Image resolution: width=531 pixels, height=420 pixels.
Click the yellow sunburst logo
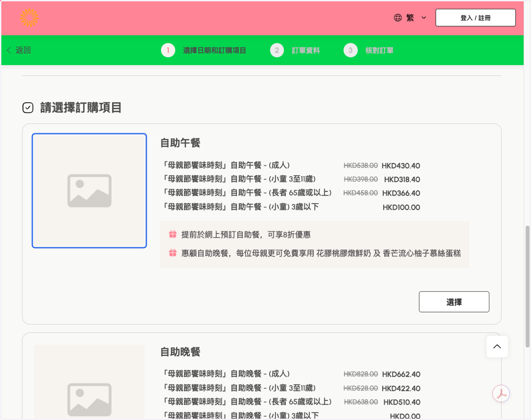29,18
